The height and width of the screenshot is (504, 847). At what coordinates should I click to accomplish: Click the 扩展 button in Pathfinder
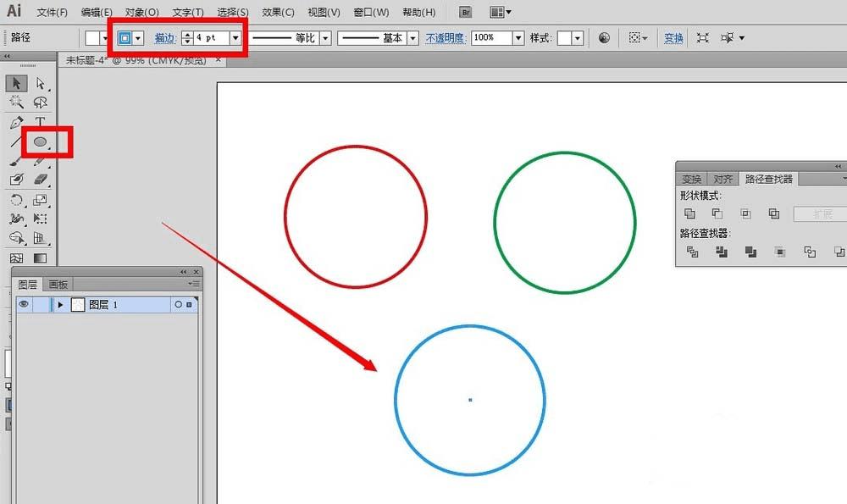822,214
